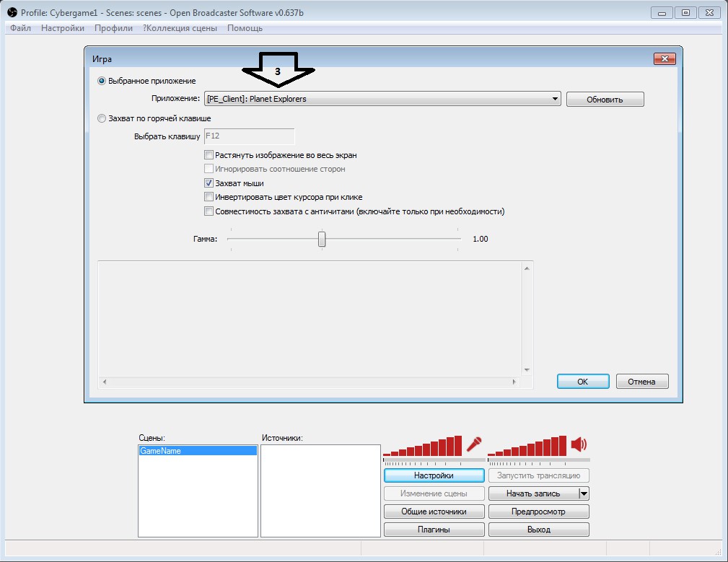The width and height of the screenshot is (728, 562).
Task: Confirm the dialog with OK
Action: click(x=583, y=382)
